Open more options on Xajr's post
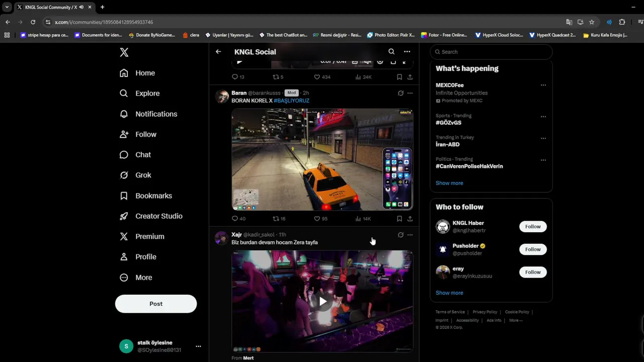Viewport: 644px width, 362px height. pos(410,235)
